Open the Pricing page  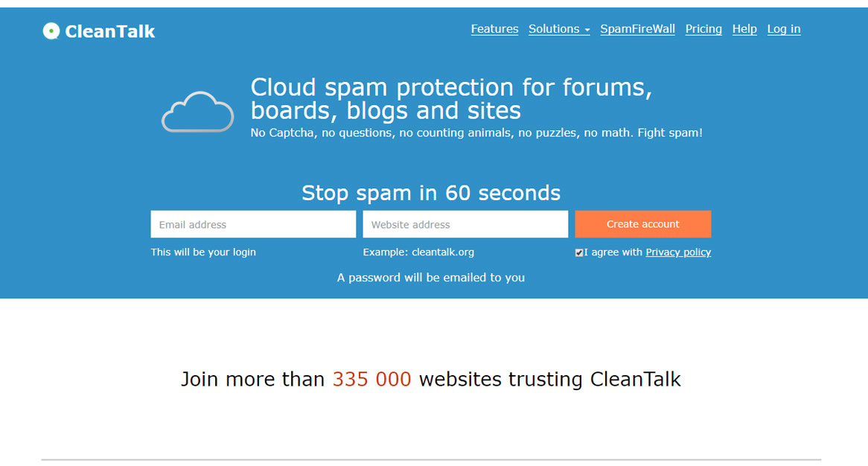(x=703, y=28)
